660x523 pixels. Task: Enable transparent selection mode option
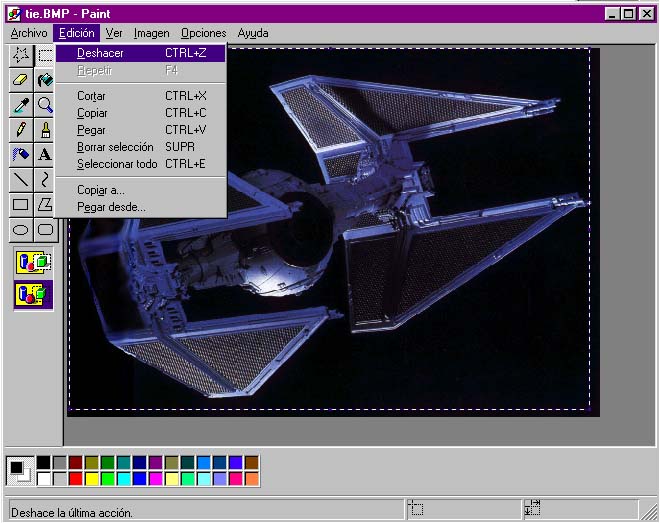[33, 295]
